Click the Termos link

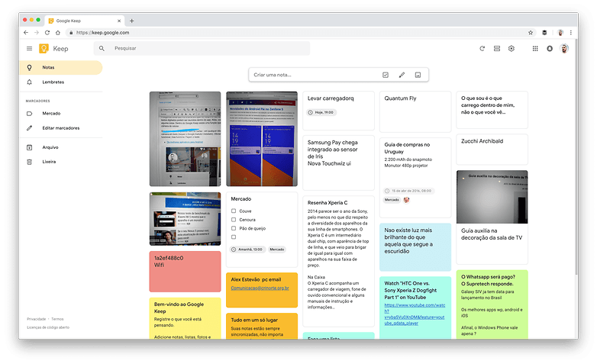pos(57,319)
